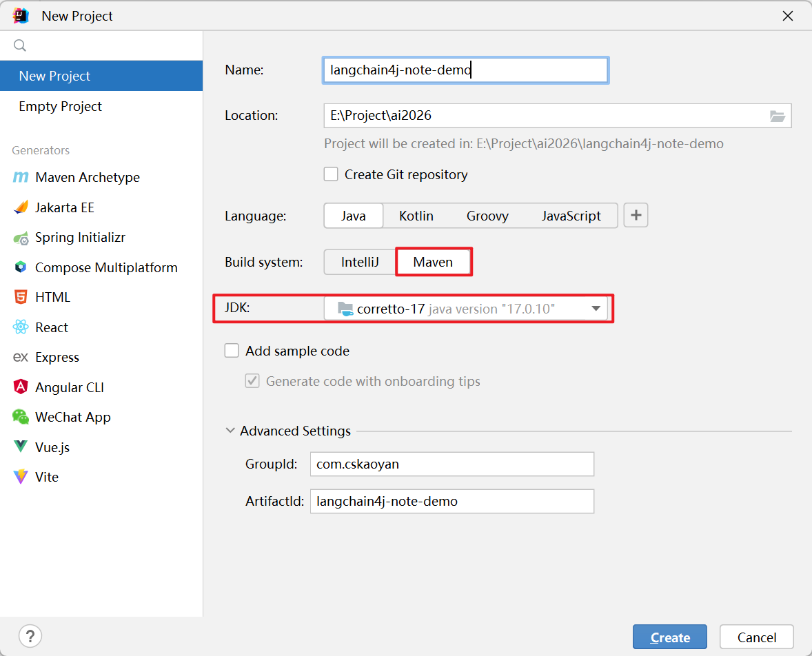Viewport: 812px width, 656px height.
Task: Click the GroupId field com.cskaoyan
Action: [x=452, y=464]
